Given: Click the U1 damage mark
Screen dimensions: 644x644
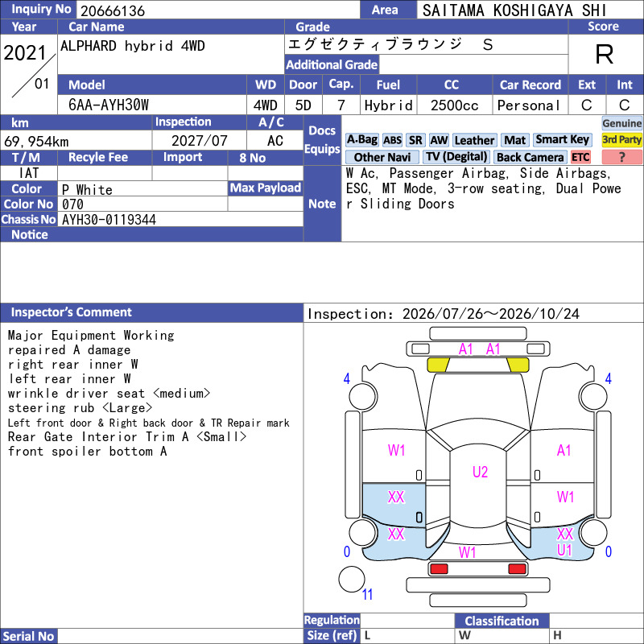Looking at the screenshot, I should (x=564, y=550).
